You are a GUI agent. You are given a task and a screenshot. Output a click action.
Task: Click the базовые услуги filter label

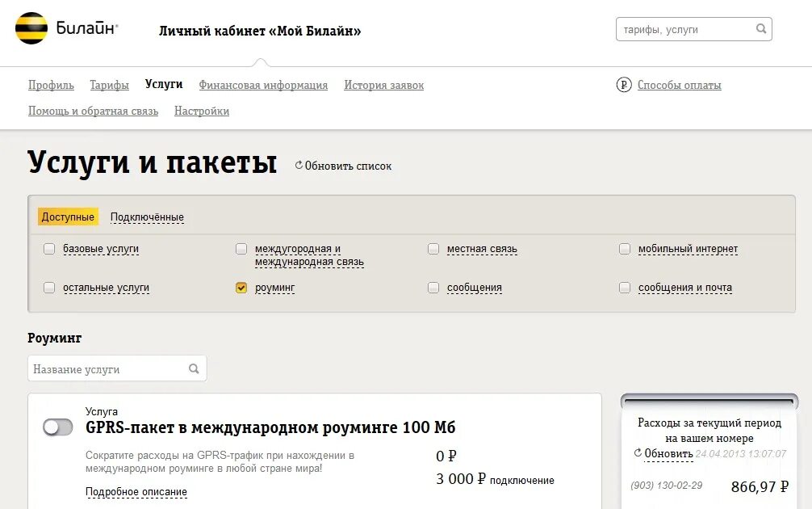[x=101, y=249]
